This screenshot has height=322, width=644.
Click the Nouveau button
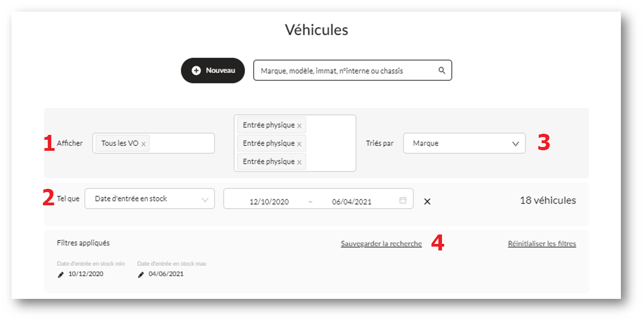213,70
